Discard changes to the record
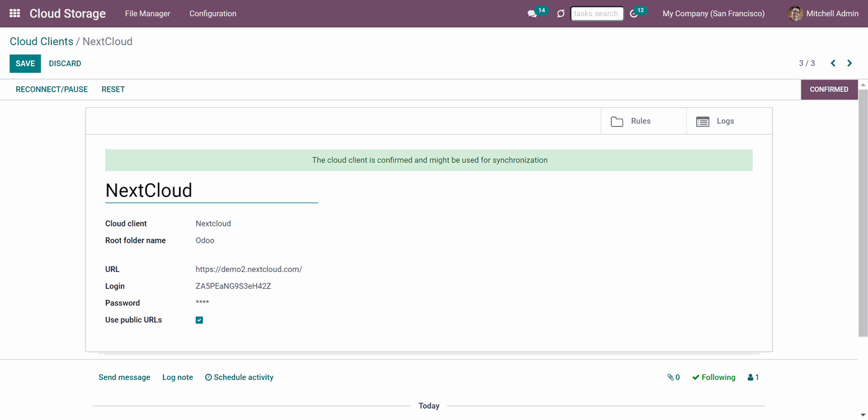Screen dimensions: 868x420 point(65,63)
